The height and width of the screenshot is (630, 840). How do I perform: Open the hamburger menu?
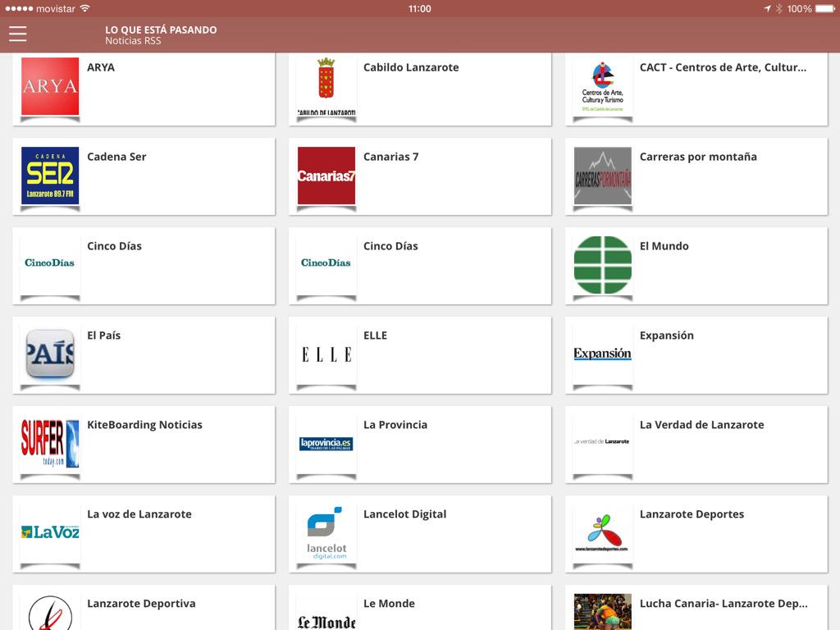(18, 34)
